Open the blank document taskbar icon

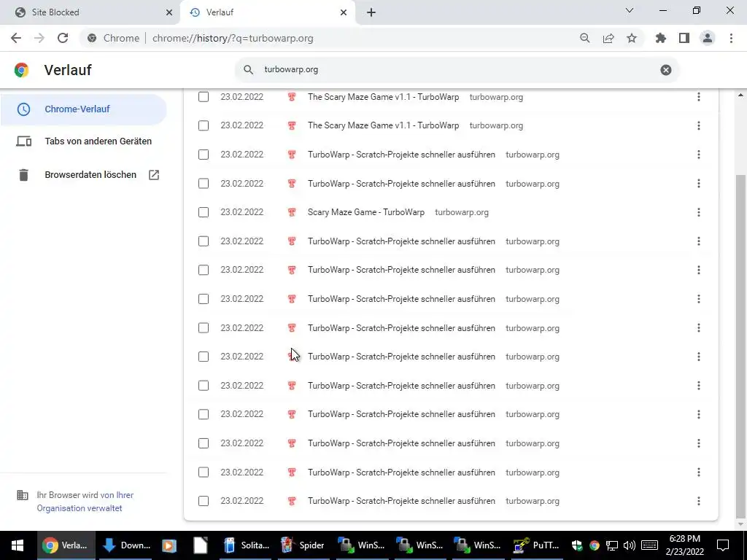point(201,545)
